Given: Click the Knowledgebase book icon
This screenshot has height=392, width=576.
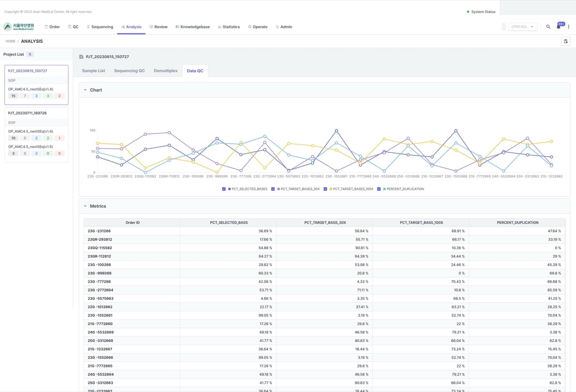Looking at the screenshot, I should (x=177, y=27).
